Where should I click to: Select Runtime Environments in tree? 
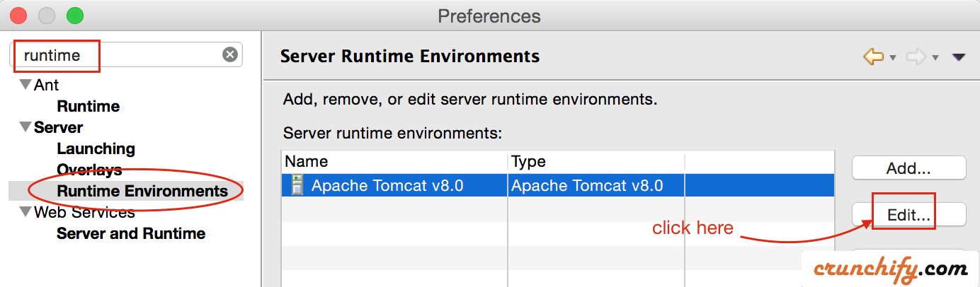(142, 191)
